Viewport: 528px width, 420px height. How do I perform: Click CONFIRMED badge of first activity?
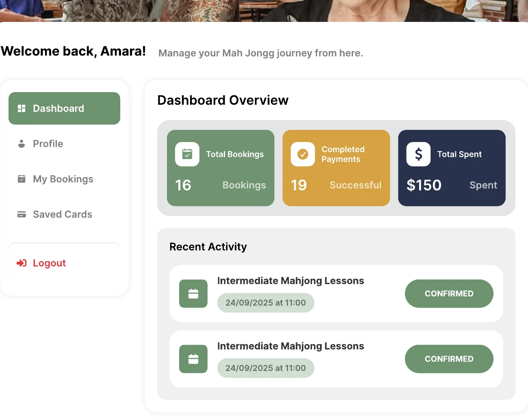[449, 294]
